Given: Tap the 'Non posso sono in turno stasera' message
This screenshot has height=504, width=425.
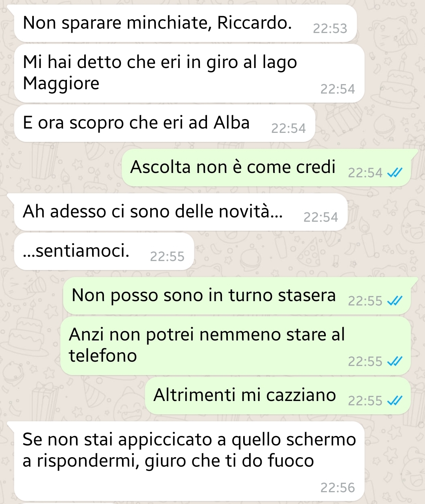Looking at the screenshot, I should point(237,296).
